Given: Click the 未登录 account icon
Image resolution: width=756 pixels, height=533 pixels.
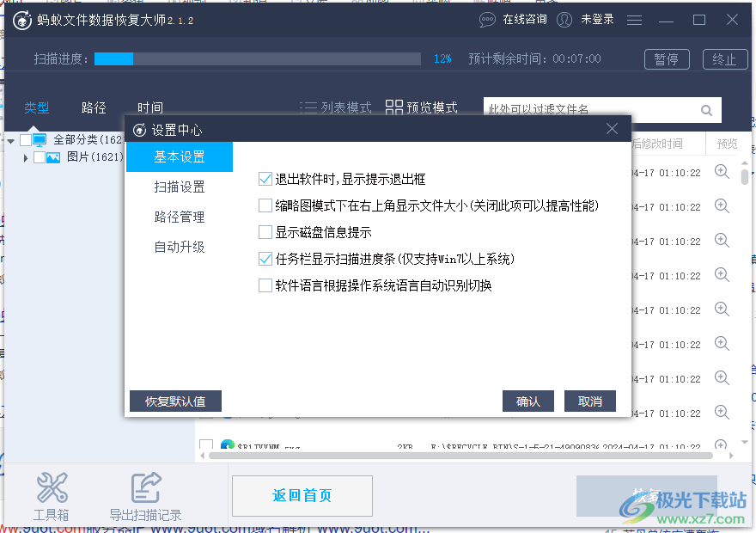Looking at the screenshot, I should (564, 20).
